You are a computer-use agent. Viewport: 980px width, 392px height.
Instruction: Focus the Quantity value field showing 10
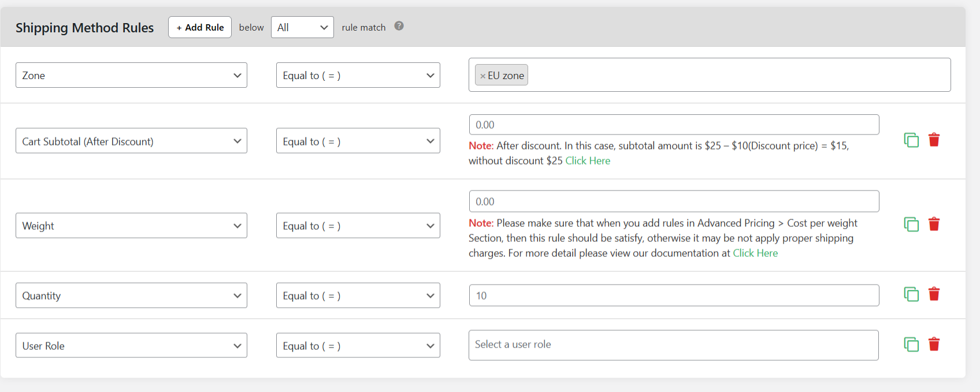point(674,295)
